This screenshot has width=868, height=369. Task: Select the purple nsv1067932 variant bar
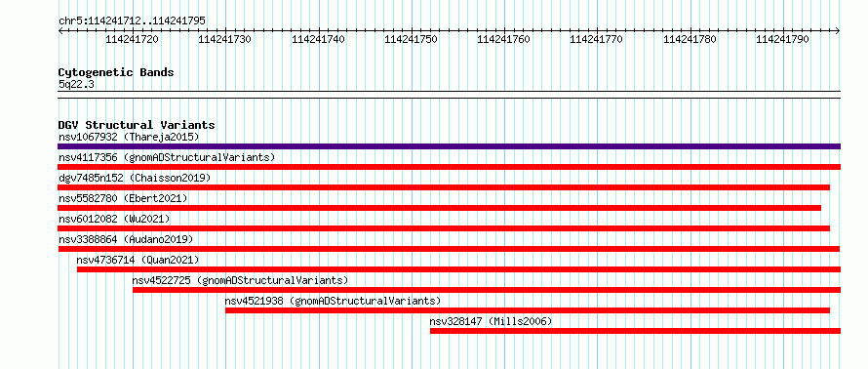[x=449, y=146]
